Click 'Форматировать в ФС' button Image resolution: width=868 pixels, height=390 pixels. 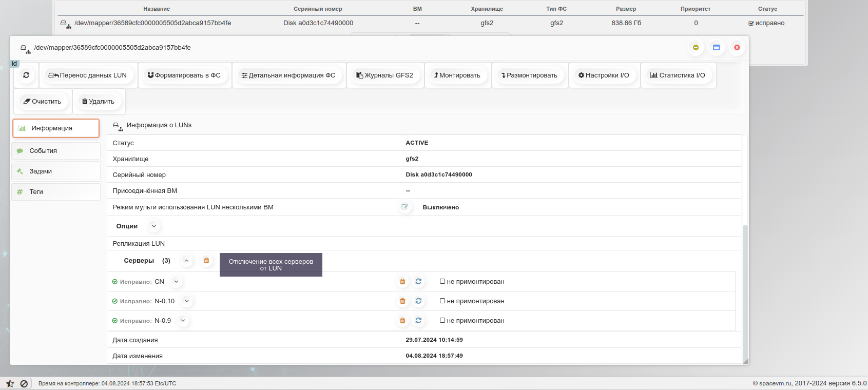pyautogui.click(x=184, y=75)
